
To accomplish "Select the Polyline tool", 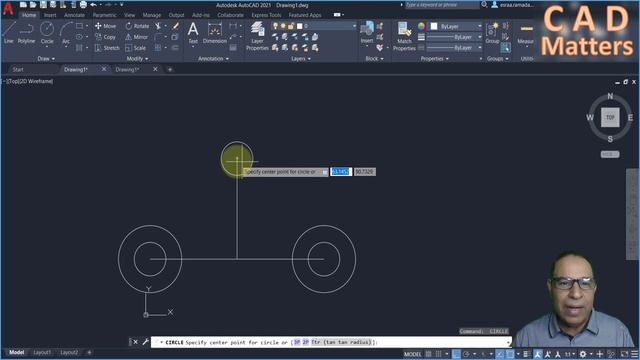I will (26, 32).
